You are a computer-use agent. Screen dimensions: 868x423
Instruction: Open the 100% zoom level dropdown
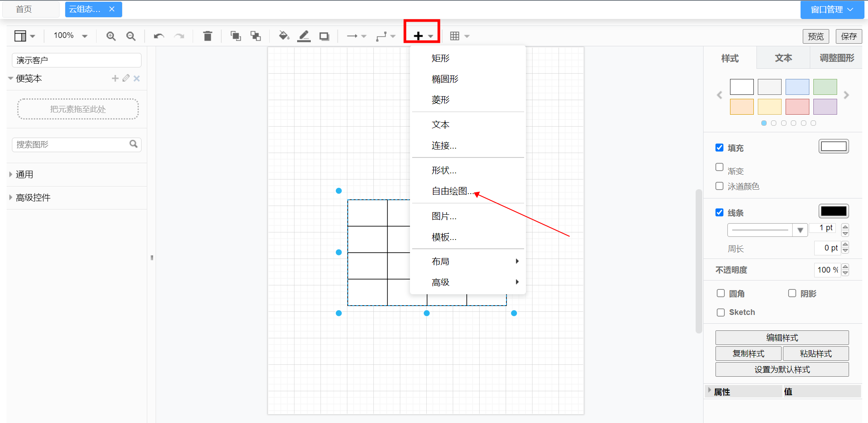tap(71, 36)
